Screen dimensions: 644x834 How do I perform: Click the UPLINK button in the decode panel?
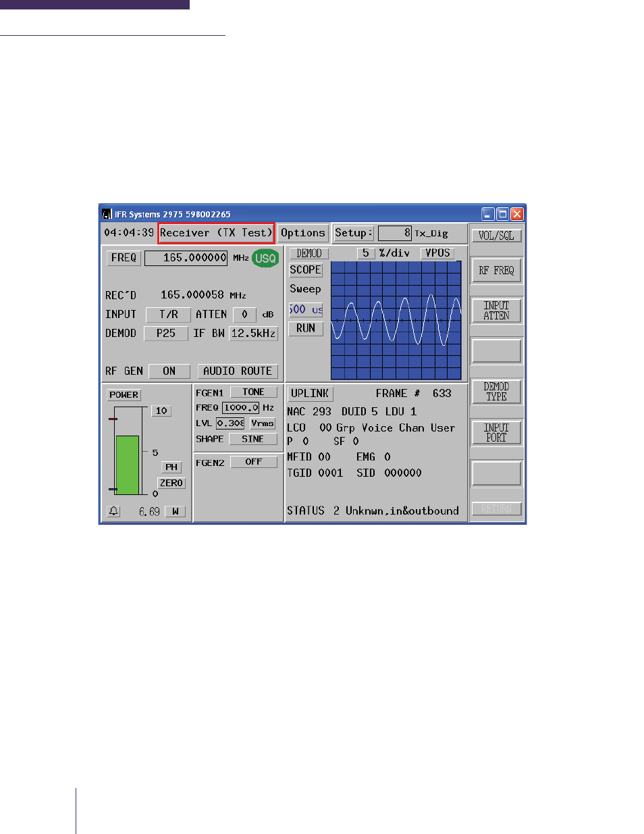coord(310,393)
